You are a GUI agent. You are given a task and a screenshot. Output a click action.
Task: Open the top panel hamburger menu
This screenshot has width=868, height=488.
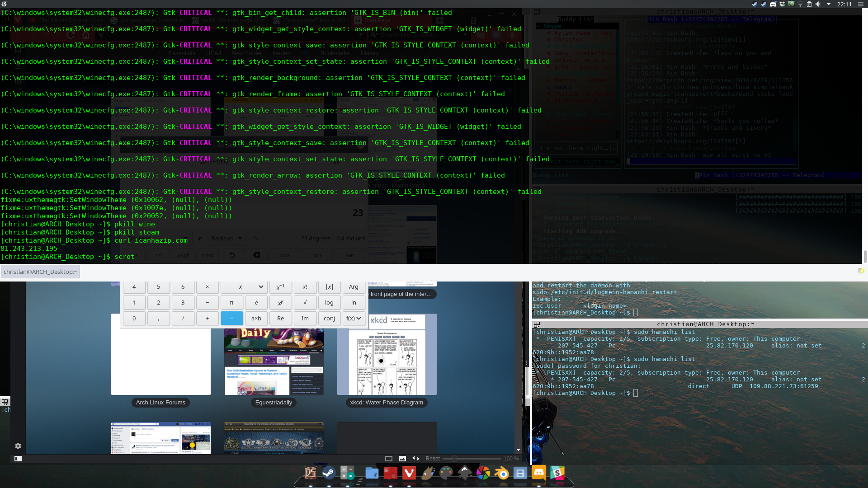point(862,4)
